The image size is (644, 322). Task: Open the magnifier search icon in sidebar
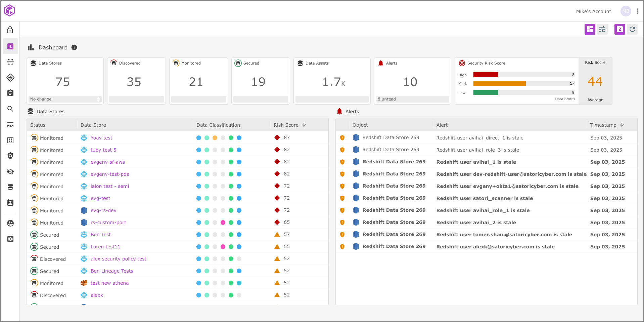coord(10,109)
